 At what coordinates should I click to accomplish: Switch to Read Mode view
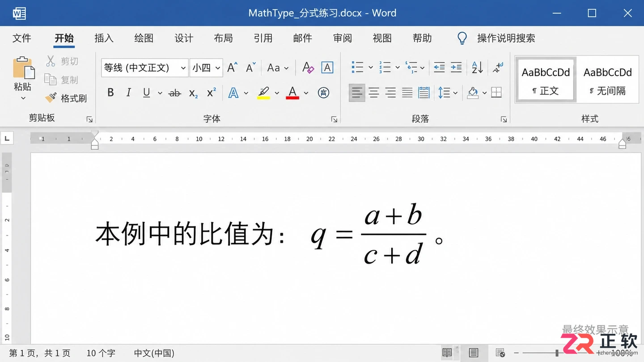(x=447, y=353)
